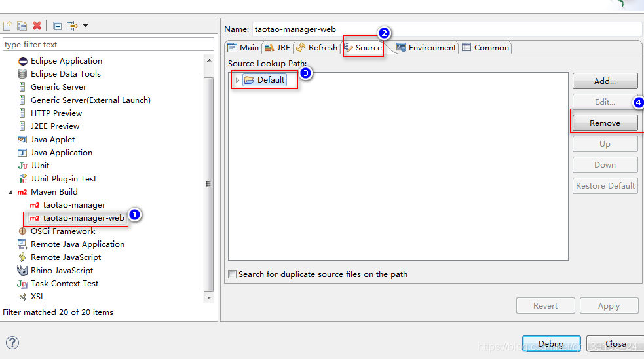Click the Add... button
This screenshot has height=359, width=644.
pyautogui.click(x=605, y=81)
